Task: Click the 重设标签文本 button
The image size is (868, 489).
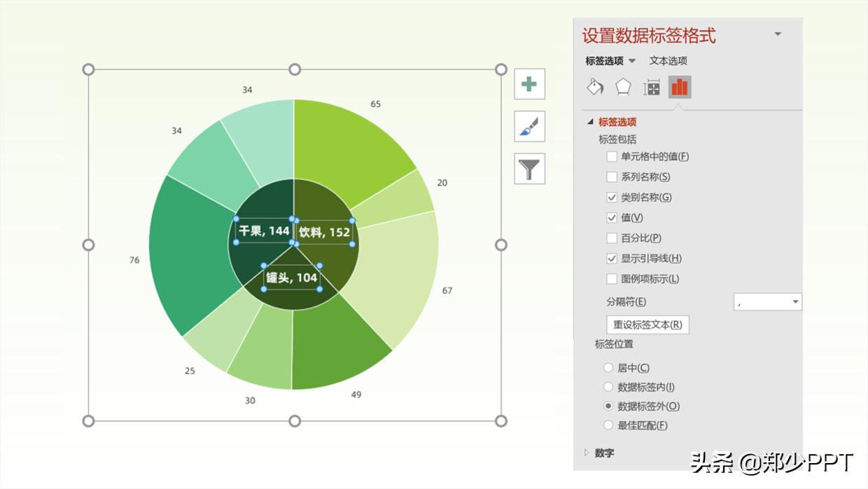Action: tap(647, 324)
